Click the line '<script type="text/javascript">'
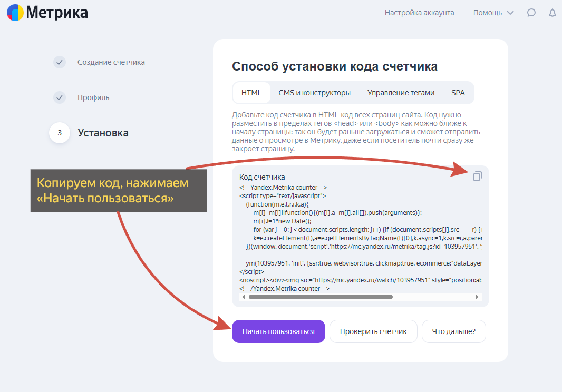 pyautogui.click(x=283, y=196)
